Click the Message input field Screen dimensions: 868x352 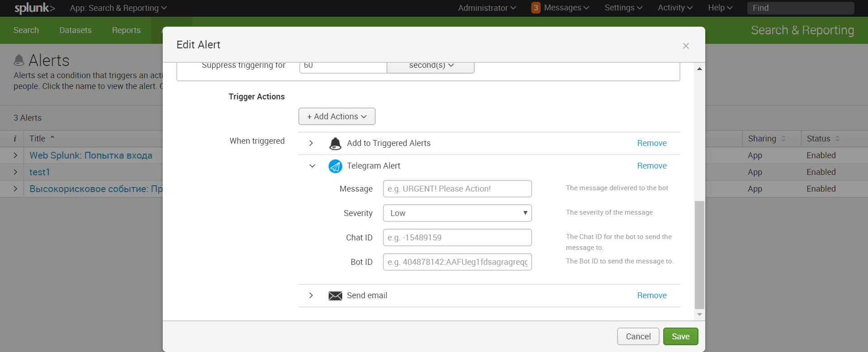pos(457,188)
